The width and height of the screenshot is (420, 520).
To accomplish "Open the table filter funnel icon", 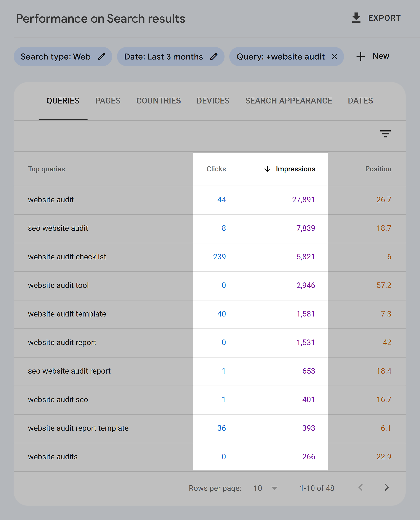I will 385,134.
